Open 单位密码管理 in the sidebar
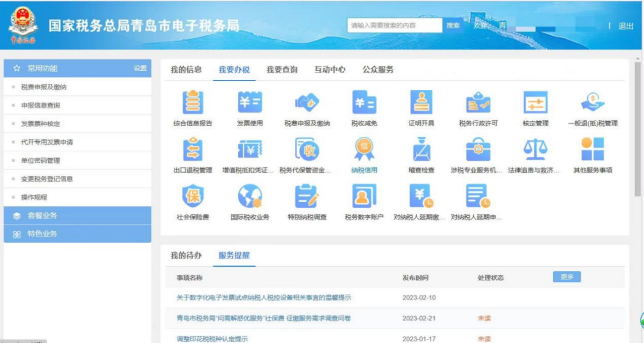 41,160
